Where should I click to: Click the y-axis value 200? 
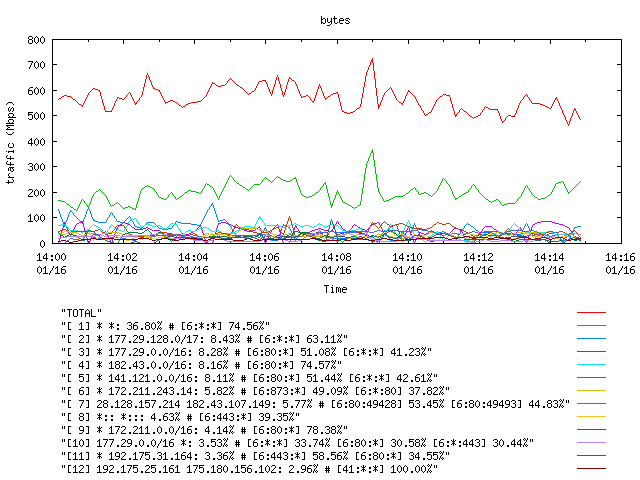[36, 193]
